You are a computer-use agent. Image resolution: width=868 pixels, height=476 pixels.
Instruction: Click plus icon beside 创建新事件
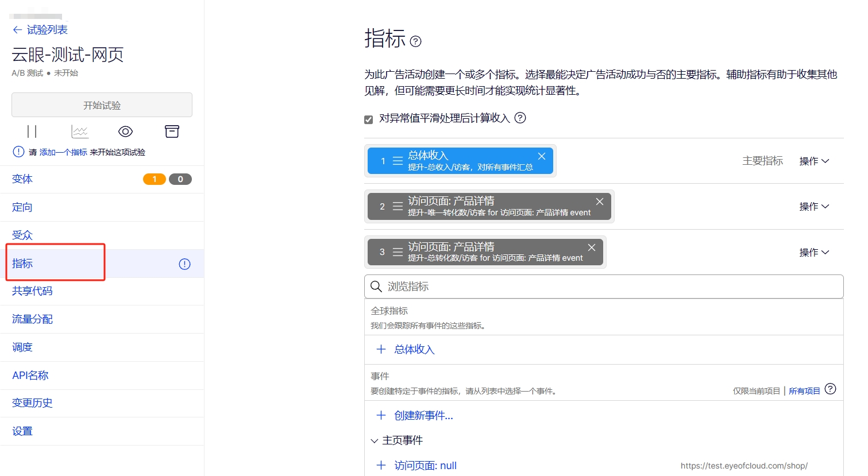point(381,415)
